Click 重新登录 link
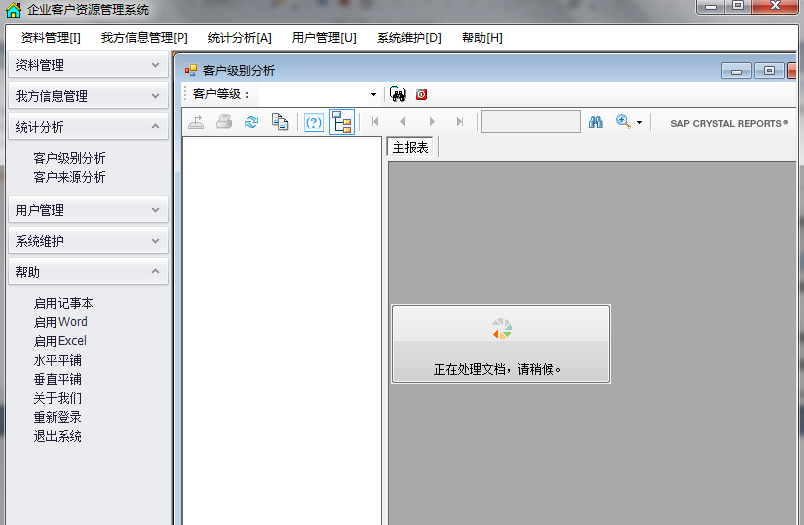The width and height of the screenshot is (804, 525). tap(57, 417)
